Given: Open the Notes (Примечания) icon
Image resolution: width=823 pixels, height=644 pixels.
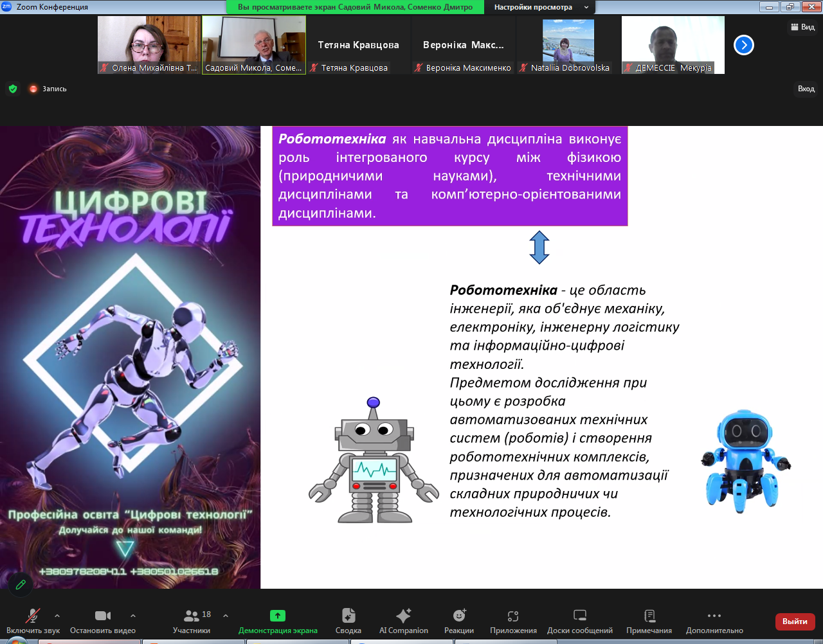Looking at the screenshot, I should (649, 616).
